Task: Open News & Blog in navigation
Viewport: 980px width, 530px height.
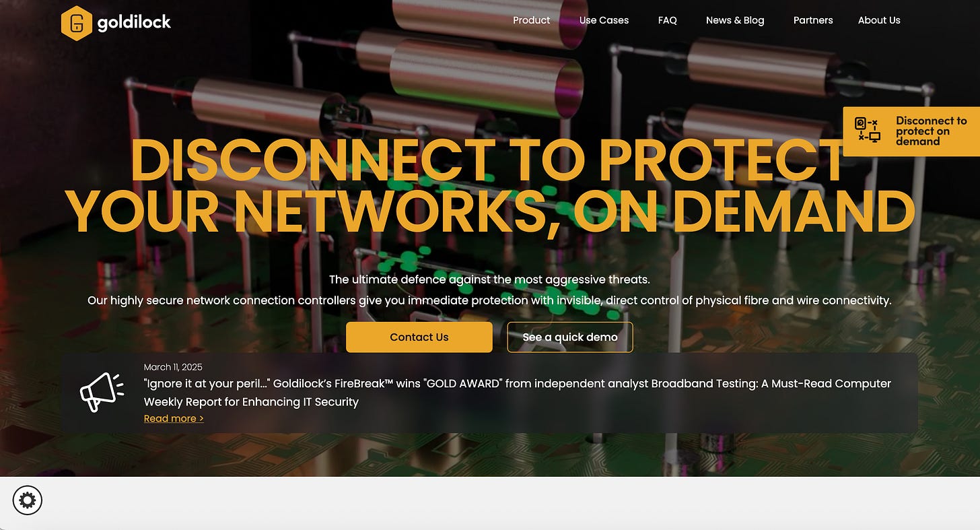Action: [x=735, y=20]
